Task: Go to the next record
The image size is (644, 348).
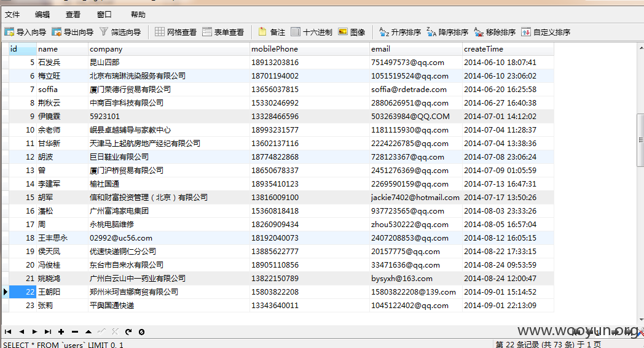Action: 34,331
